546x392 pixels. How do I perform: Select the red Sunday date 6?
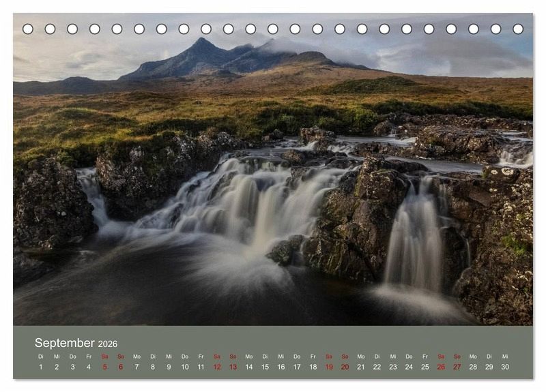point(121,367)
